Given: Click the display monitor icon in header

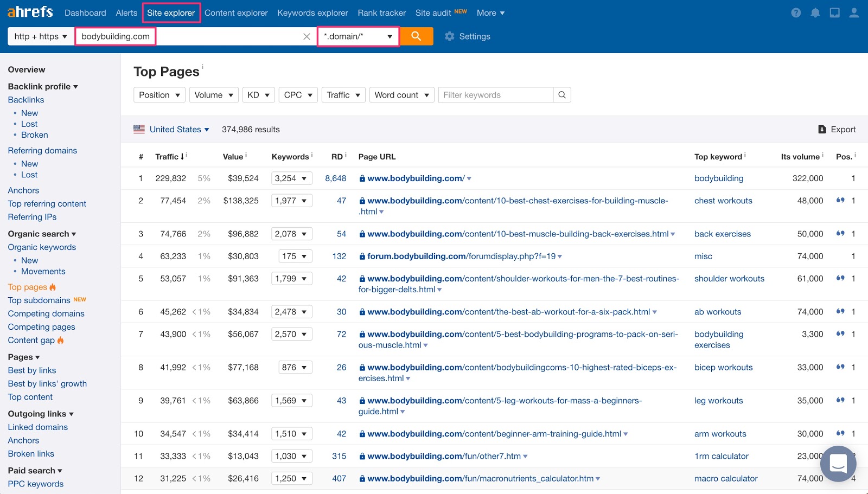Looking at the screenshot, I should [x=834, y=12].
